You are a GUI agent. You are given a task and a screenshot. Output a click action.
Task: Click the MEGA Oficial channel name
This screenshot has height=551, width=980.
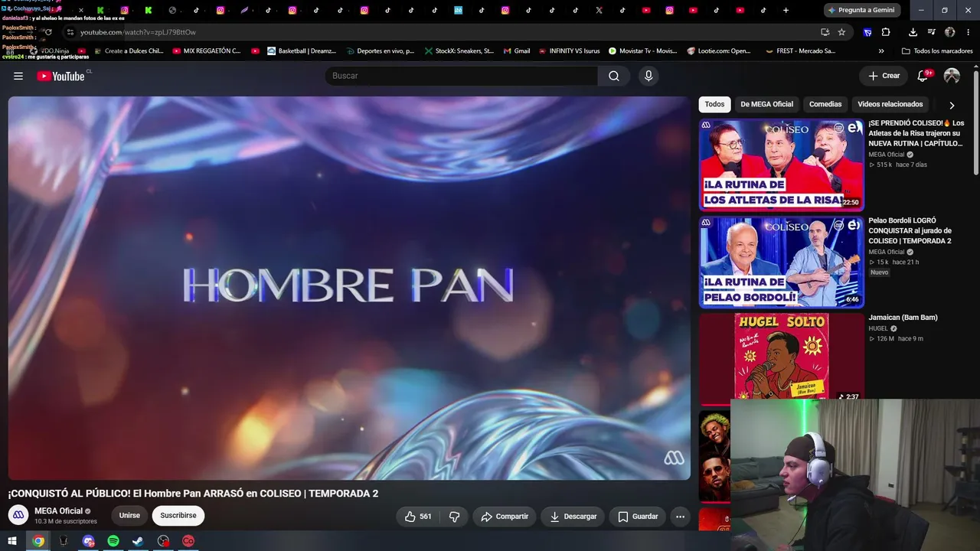pos(58,511)
